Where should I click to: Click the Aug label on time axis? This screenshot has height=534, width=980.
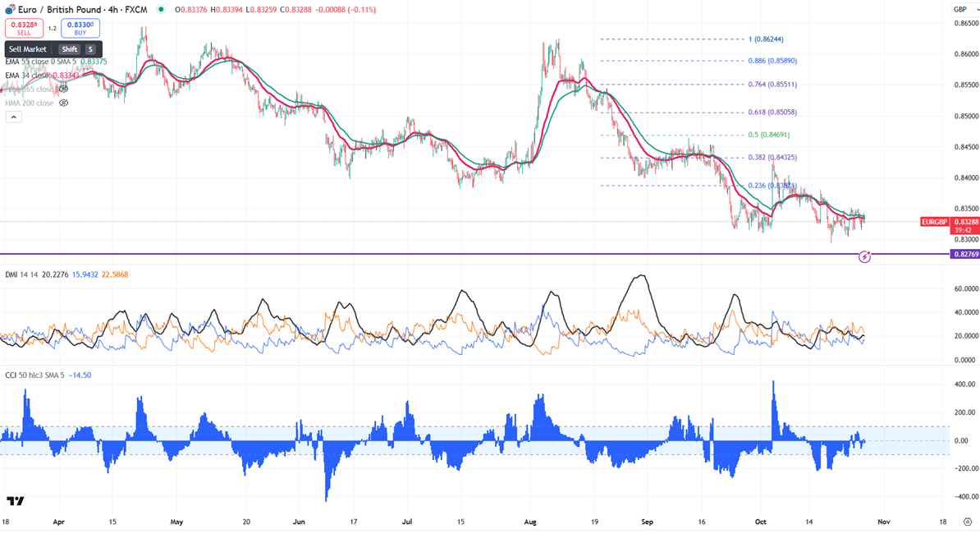click(530, 522)
